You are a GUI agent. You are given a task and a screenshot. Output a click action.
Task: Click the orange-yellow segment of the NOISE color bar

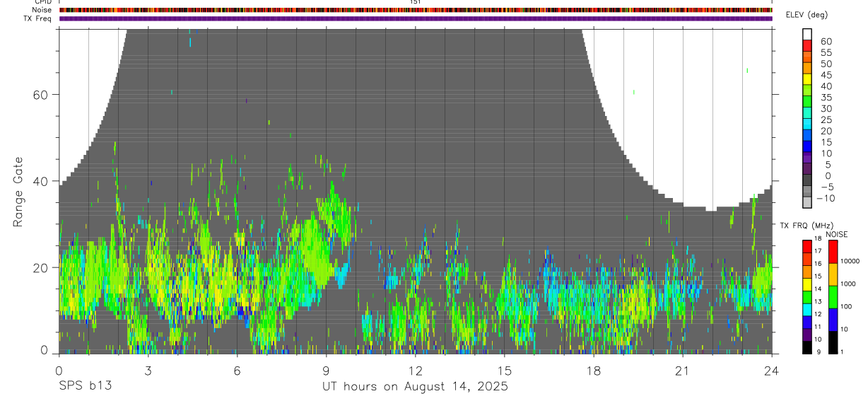click(833, 274)
